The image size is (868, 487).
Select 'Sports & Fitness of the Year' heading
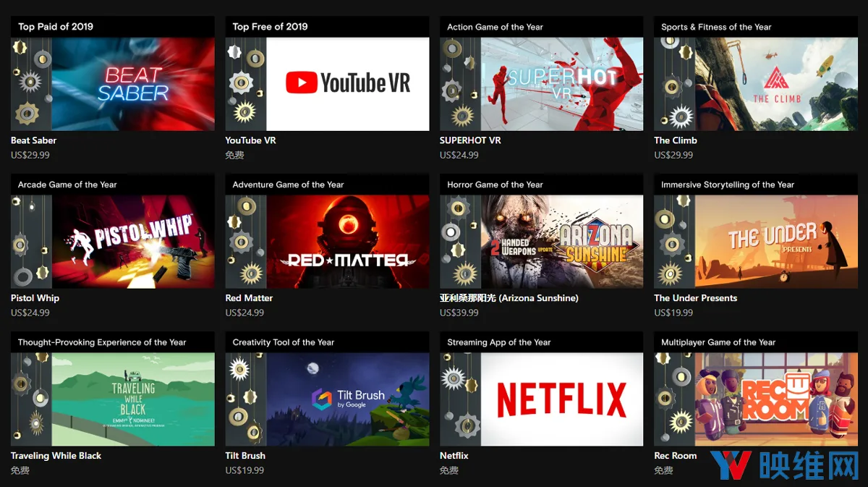tap(716, 27)
